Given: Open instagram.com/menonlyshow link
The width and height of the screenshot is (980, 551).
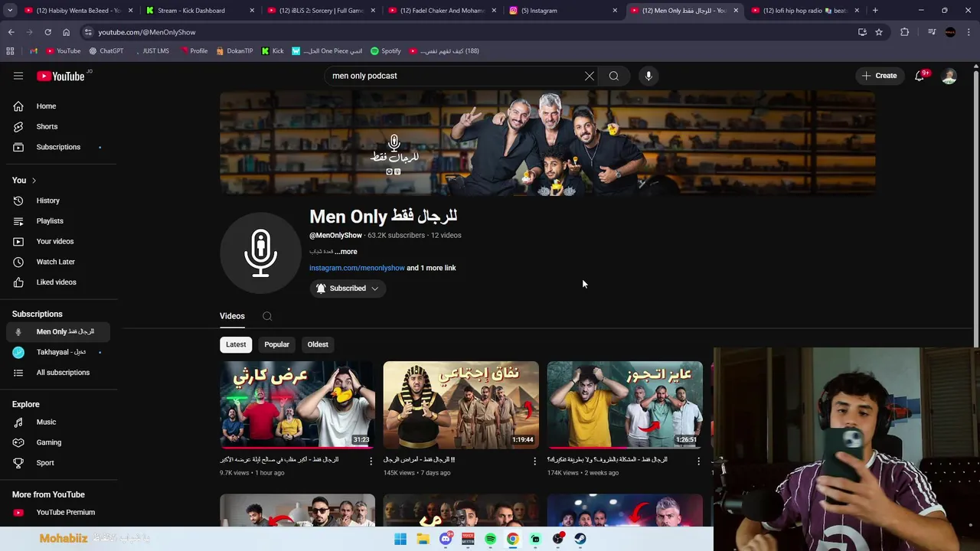Looking at the screenshot, I should (357, 268).
